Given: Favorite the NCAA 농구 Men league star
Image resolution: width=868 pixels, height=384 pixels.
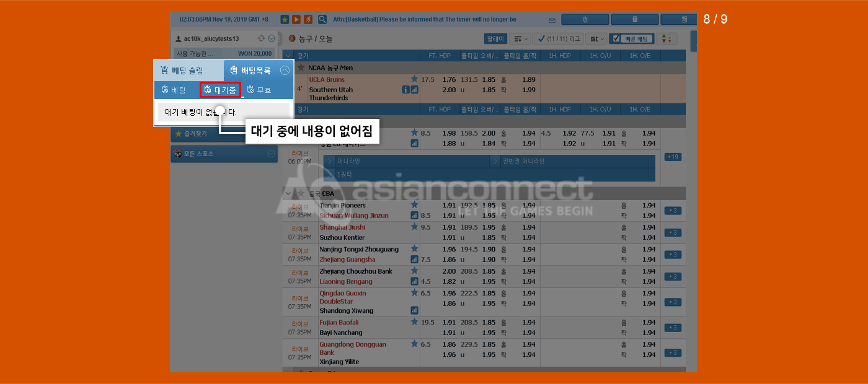Looking at the screenshot, I should coord(301,68).
